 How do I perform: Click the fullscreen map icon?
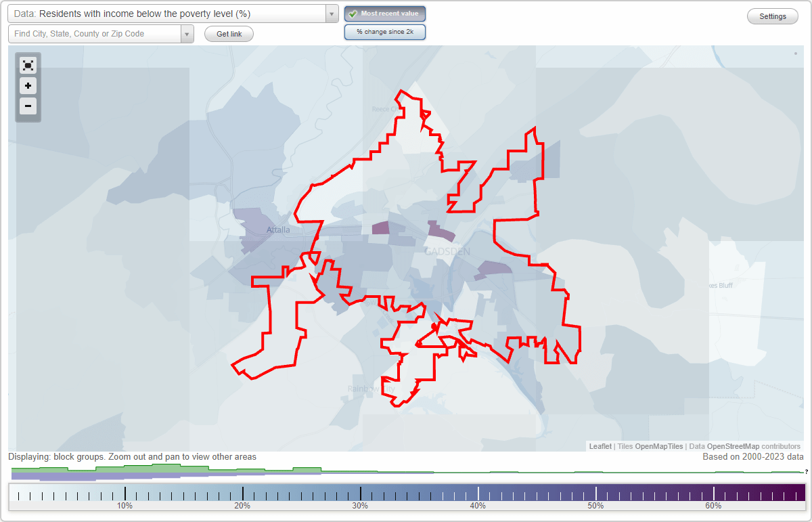click(x=28, y=65)
